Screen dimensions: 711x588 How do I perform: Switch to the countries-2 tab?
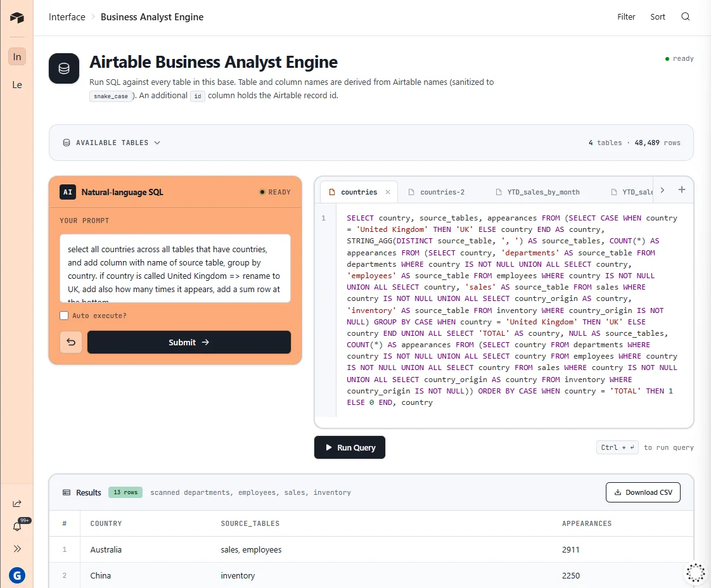(x=442, y=192)
